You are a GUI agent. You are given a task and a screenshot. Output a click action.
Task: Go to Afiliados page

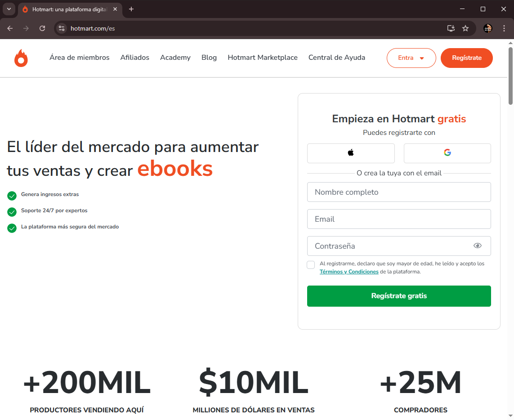(x=135, y=58)
